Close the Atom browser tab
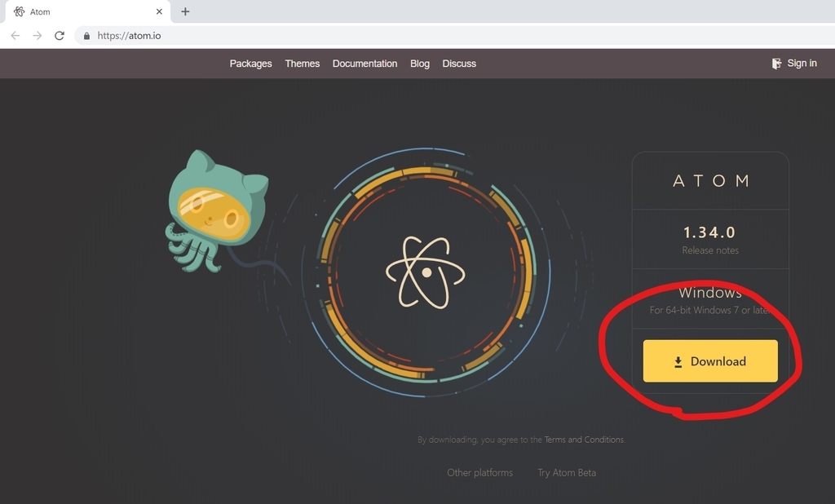The width and height of the screenshot is (835, 504). tap(159, 11)
